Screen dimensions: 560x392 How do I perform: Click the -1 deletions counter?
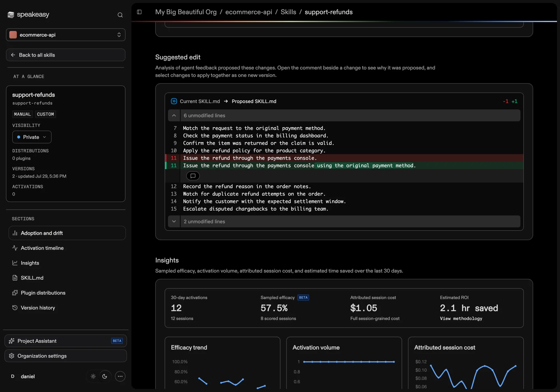(x=505, y=101)
